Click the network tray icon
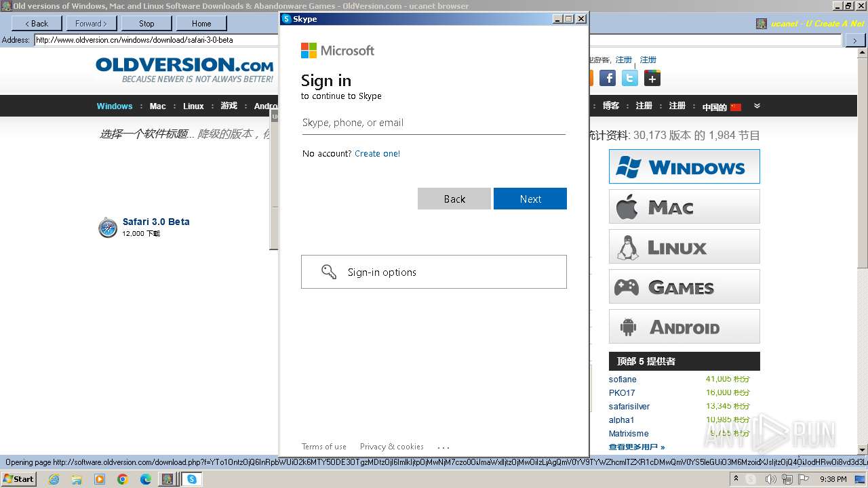868x488 pixels. pyautogui.click(x=787, y=479)
